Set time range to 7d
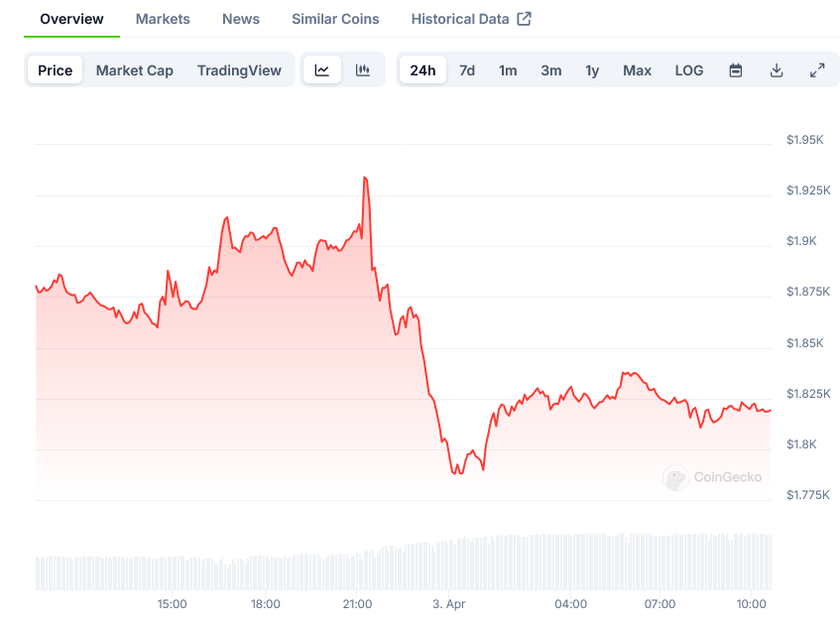This screenshot has height=625, width=840. [x=467, y=70]
